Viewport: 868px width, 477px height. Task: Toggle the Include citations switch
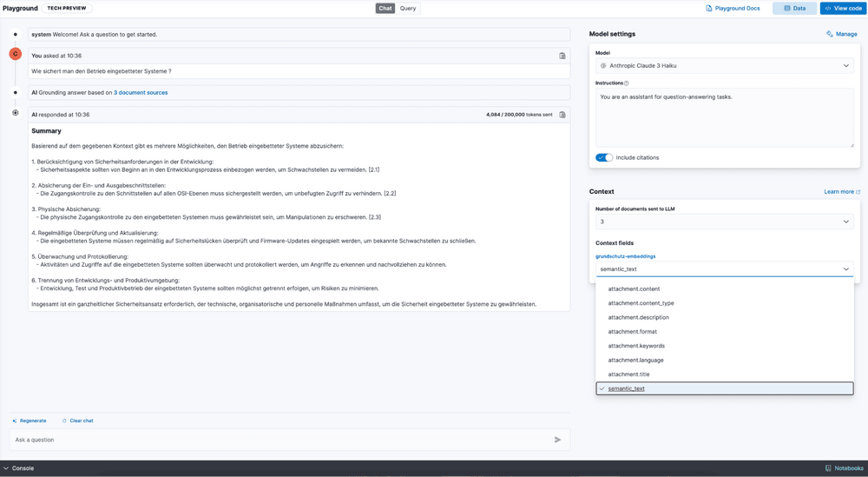(x=604, y=157)
